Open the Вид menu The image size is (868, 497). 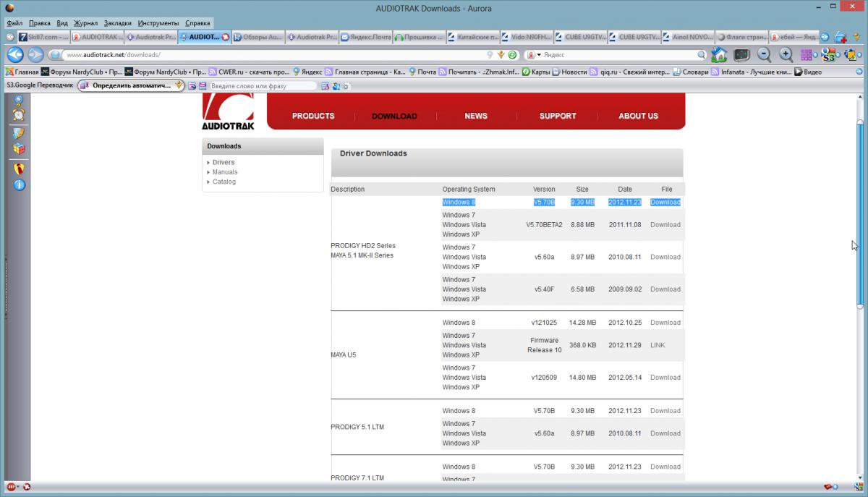click(x=62, y=23)
